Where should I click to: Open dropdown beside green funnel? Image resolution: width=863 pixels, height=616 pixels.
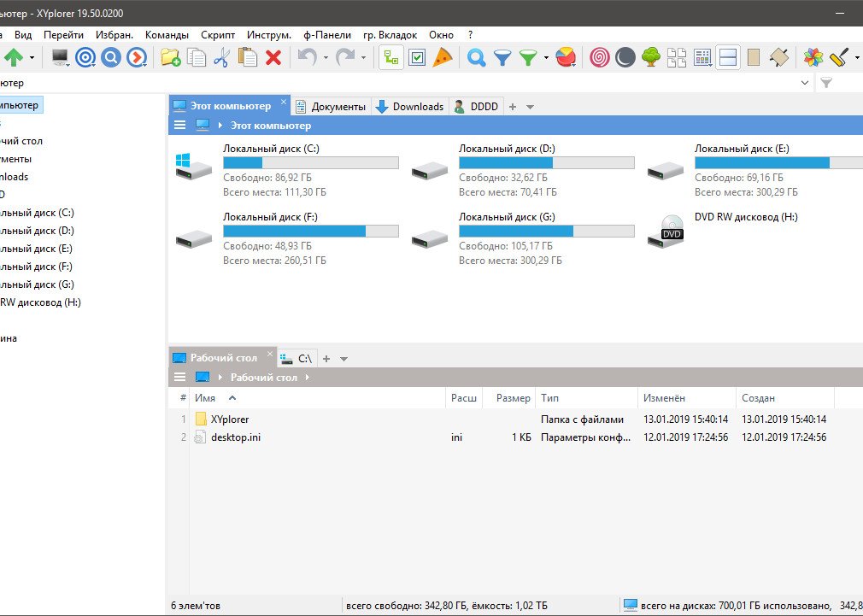point(546,57)
